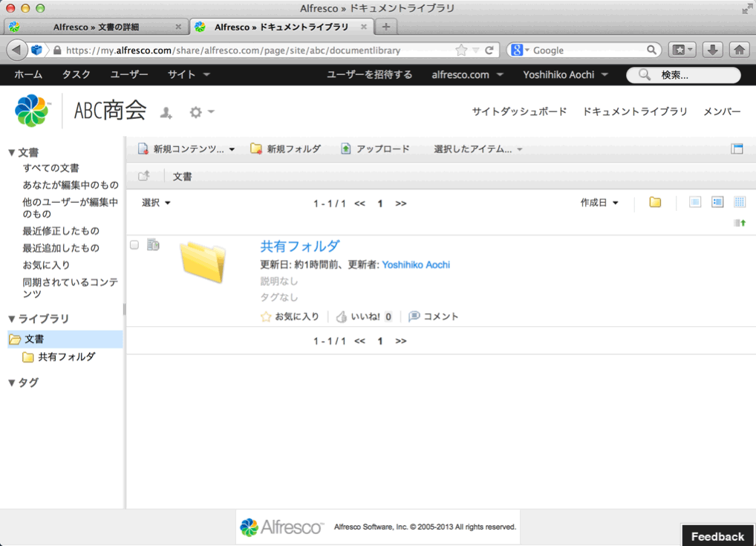756x546 pixels.
Task: Filter by 最近追加したもの
Action: [61, 248]
